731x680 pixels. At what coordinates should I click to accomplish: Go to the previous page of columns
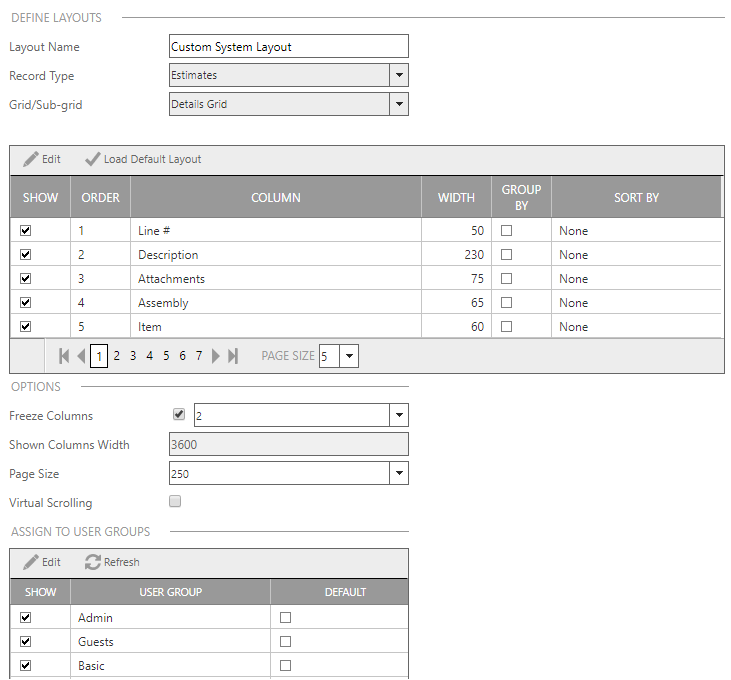tap(81, 356)
